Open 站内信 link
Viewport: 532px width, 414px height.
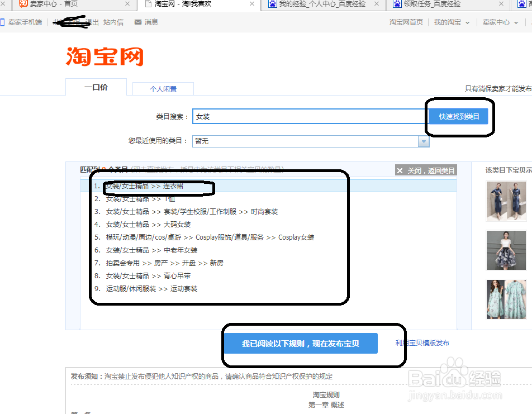pyautogui.click(x=113, y=22)
